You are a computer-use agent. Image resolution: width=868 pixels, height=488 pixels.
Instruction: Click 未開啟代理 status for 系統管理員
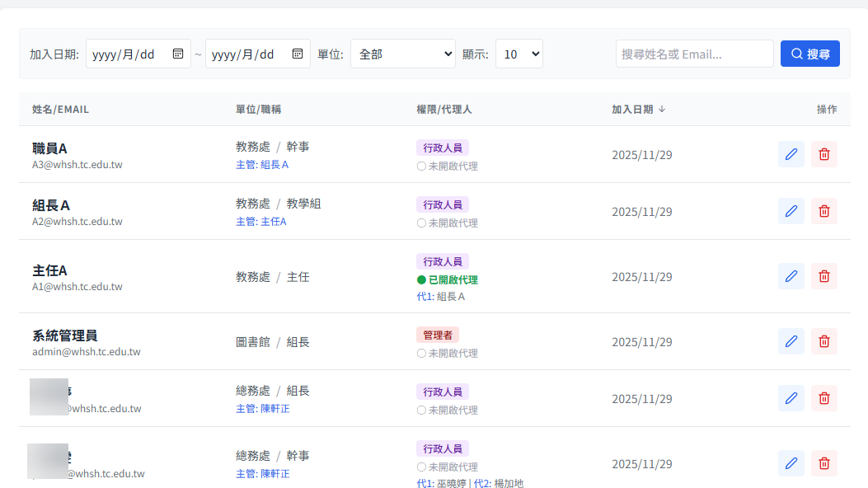point(448,353)
